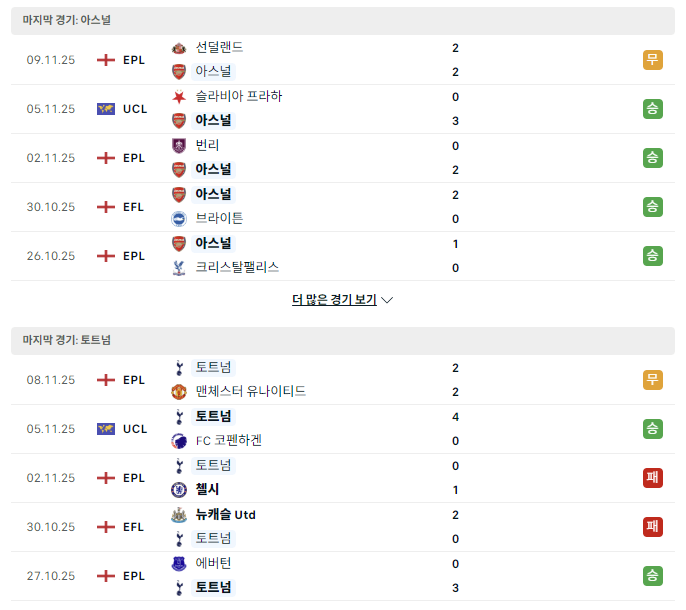Image resolution: width=686 pixels, height=610 pixels.
Task: Click the Newcastle Utd crest icon
Action: 178,515
